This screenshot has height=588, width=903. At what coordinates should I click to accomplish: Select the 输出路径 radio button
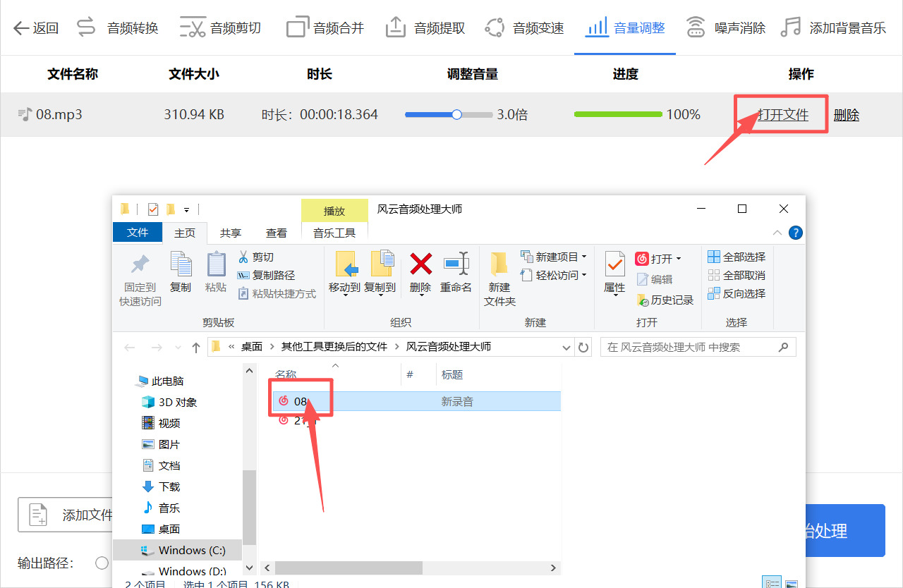point(102,563)
